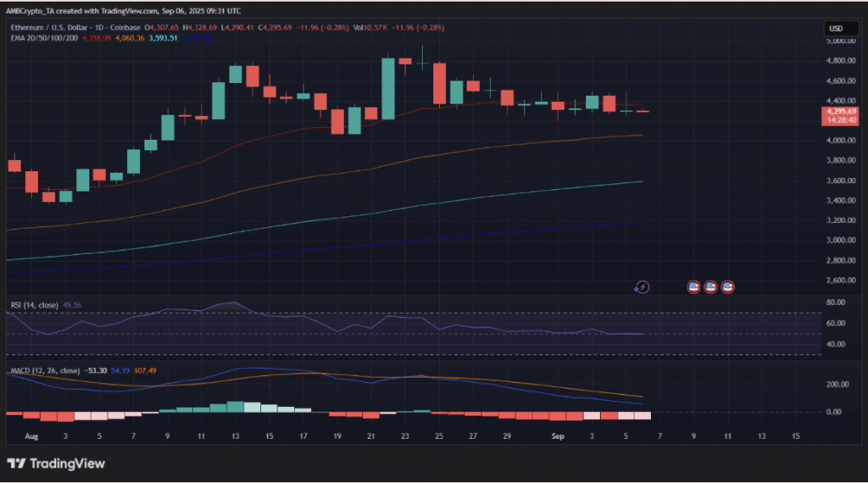Click the Aug label on the time axis
The width and height of the screenshot is (868, 483).
click(31, 436)
